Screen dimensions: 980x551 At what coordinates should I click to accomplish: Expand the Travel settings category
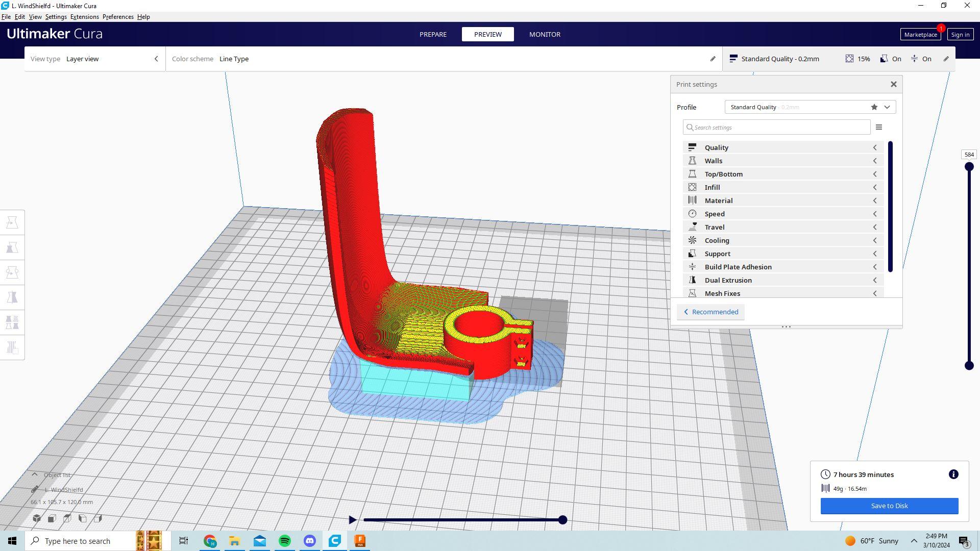click(x=783, y=227)
